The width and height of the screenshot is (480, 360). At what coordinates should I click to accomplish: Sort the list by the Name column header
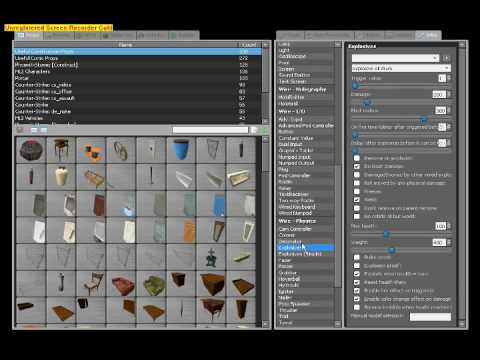point(125,45)
